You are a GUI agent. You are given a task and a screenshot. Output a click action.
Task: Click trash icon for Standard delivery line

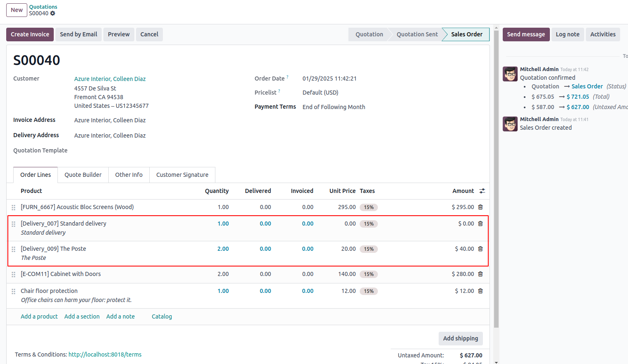click(480, 224)
